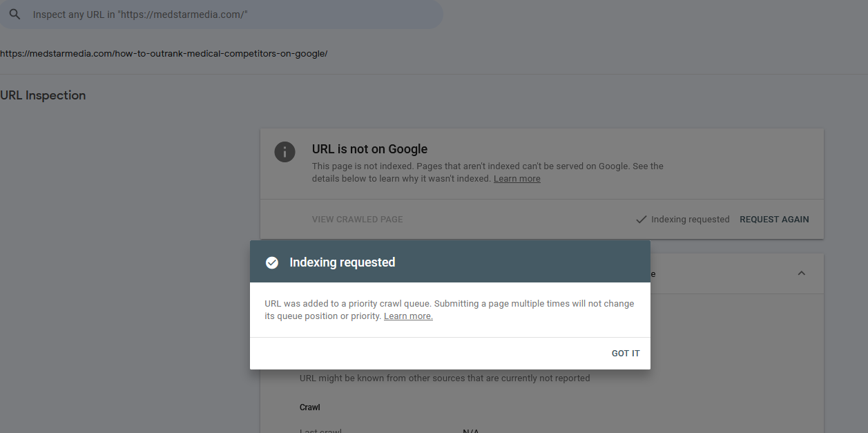Dismiss the dialog with GOT IT

pyautogui.click(x=626, y=354)
